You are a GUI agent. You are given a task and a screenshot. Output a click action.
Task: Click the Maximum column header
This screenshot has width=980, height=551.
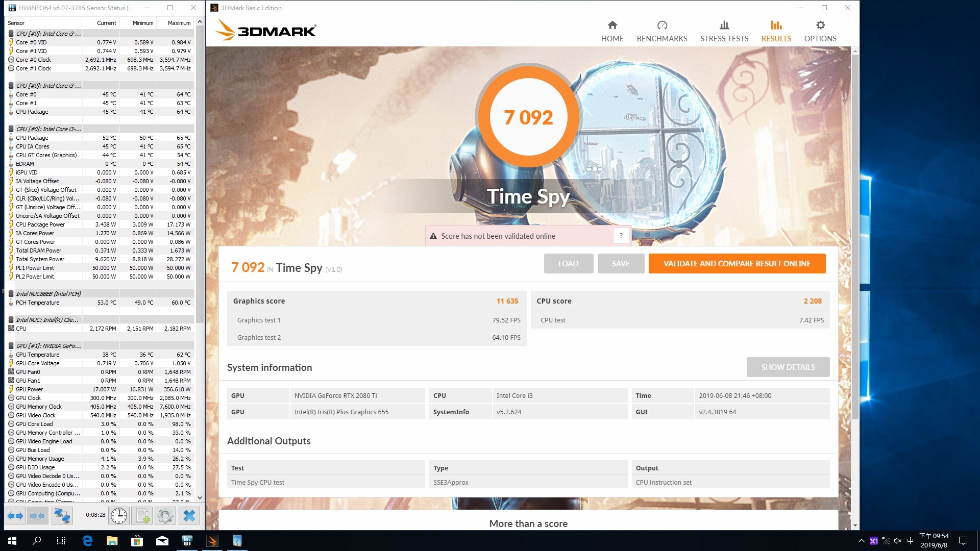pos(175,23)
